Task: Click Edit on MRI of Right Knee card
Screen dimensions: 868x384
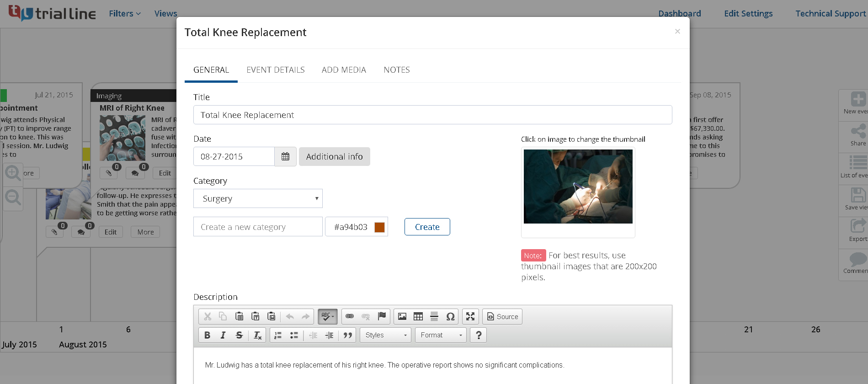Action: (165, 173)
